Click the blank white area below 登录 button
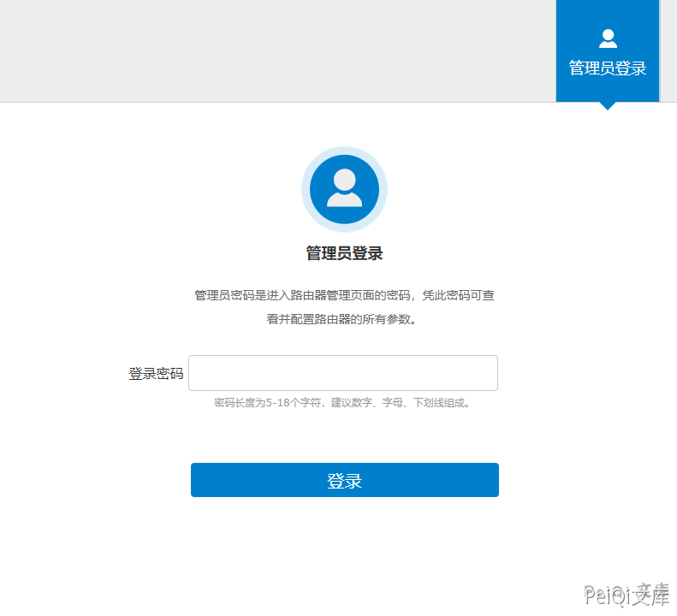This screenshot has width=677, height=616. click(344, 548)
